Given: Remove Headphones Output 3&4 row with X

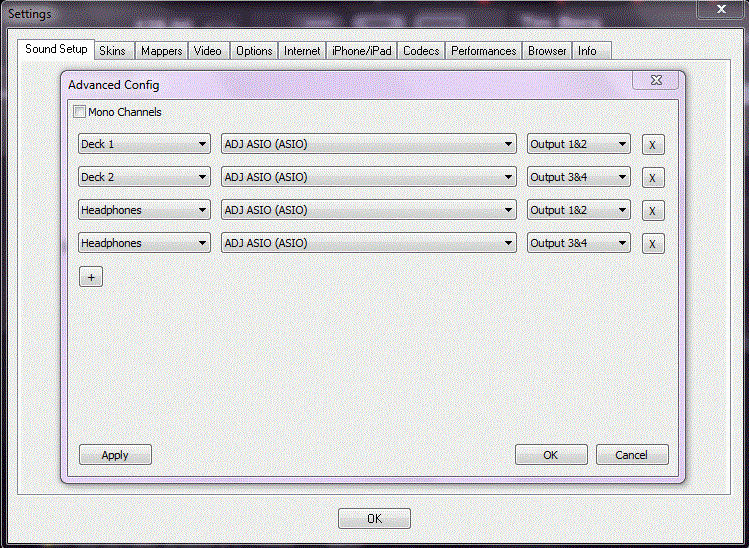Looking at the screenshot, I should click(653, 244).
